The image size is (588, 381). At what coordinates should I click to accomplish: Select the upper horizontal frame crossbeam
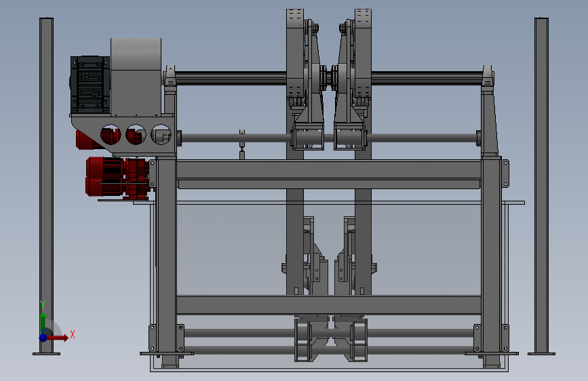329,169
